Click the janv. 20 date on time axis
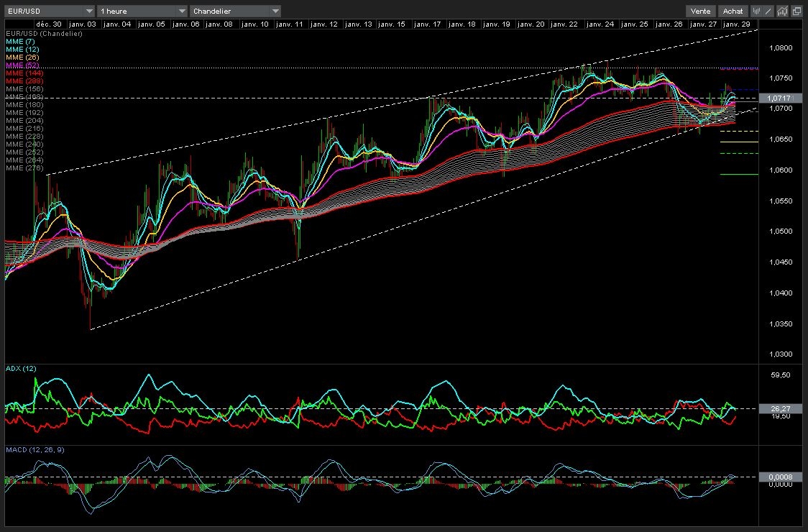808x532 pixels. (x=531, y=24)
